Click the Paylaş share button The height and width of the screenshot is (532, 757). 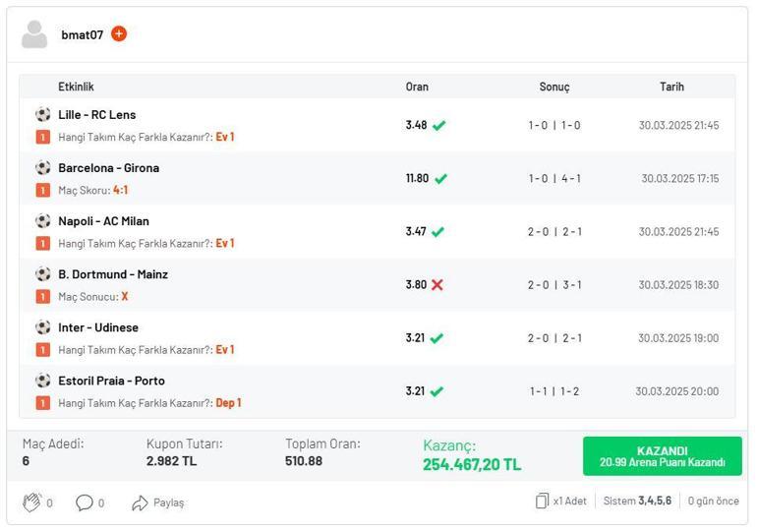pyautogui.click(x=157, y=502)
